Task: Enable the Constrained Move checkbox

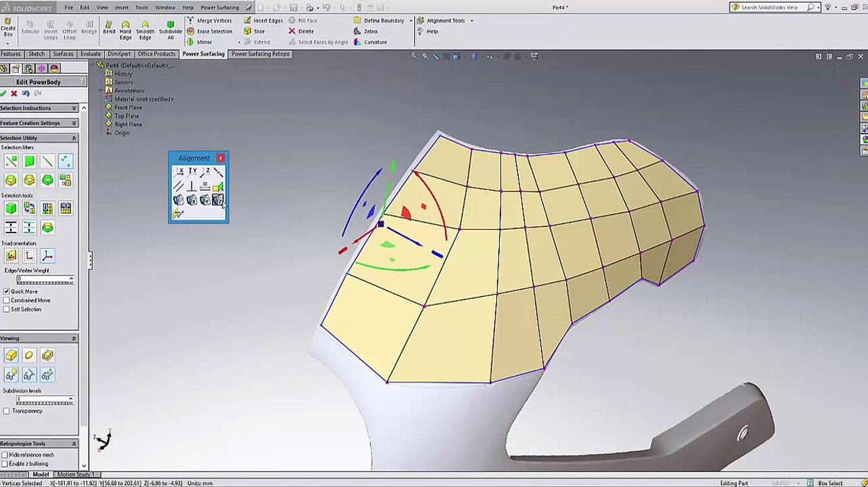Action: [7, 300]
